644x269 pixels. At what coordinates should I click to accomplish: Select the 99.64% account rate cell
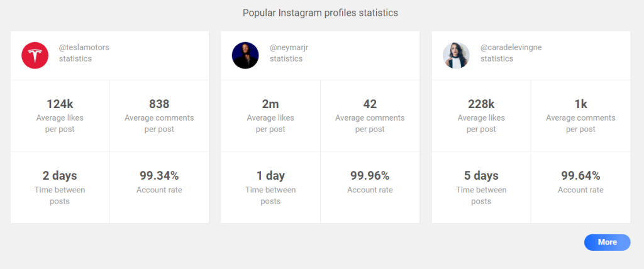[580, 188]
